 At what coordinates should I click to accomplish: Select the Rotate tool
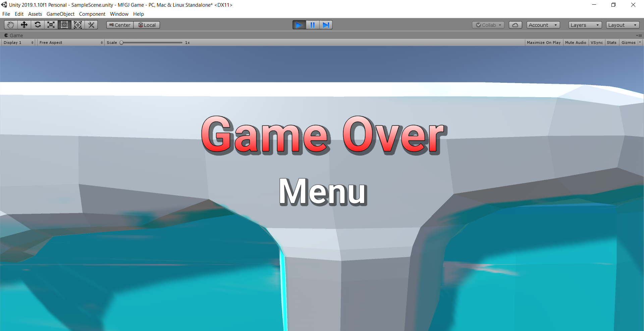click(x=38, y=25)
